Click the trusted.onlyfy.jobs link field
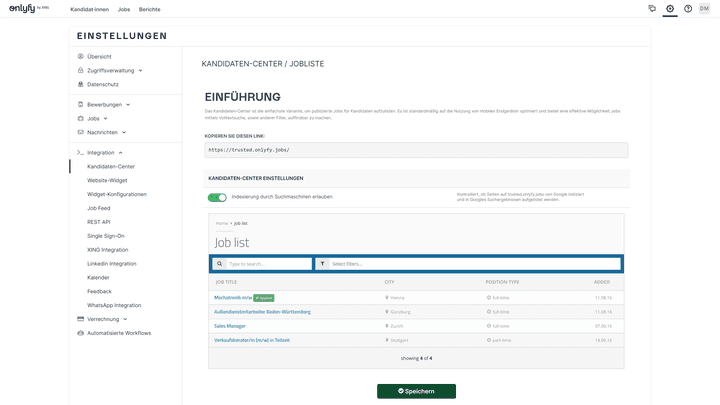 [x=416, y=149]
